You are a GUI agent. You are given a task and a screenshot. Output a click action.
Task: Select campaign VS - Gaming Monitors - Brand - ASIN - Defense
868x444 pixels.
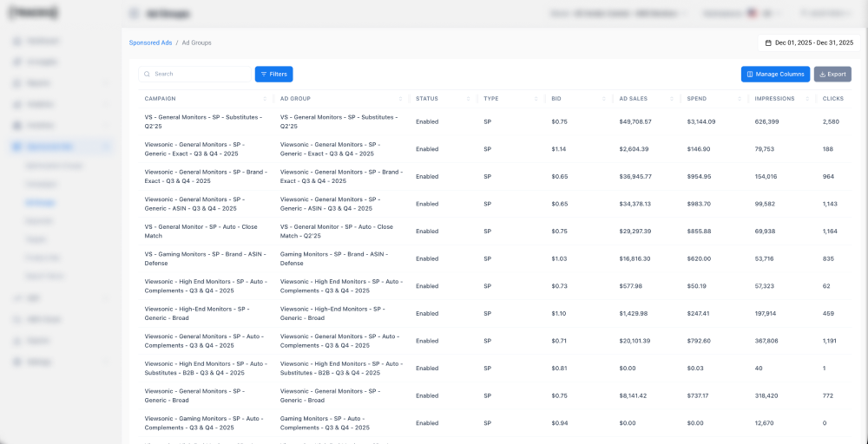206,258
